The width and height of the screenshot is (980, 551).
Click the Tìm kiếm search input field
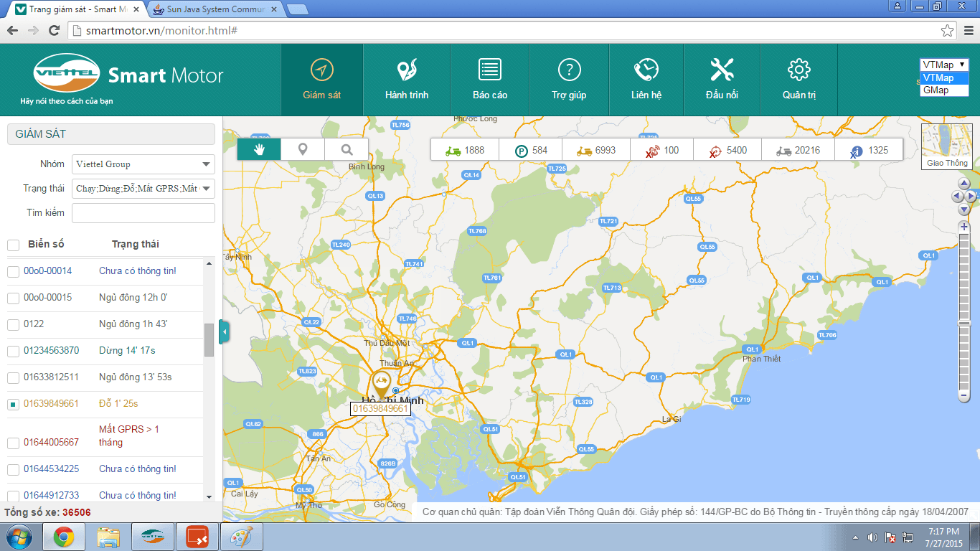pos(143,213)
